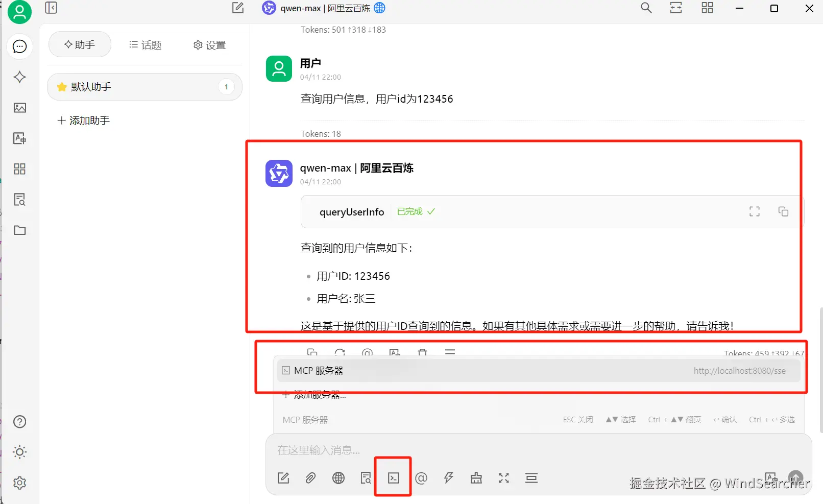Open the image painting sidebar icon

(x=19, y=108)
